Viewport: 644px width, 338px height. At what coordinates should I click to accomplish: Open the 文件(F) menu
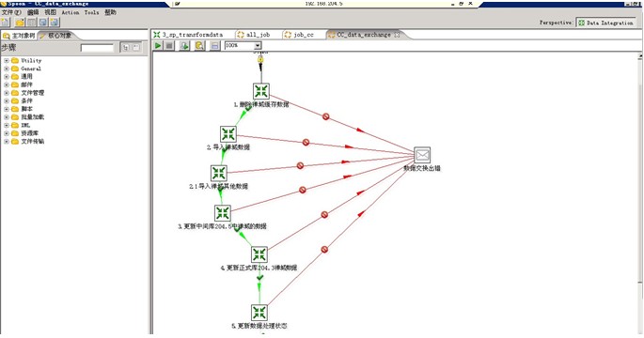pos(11,13)
